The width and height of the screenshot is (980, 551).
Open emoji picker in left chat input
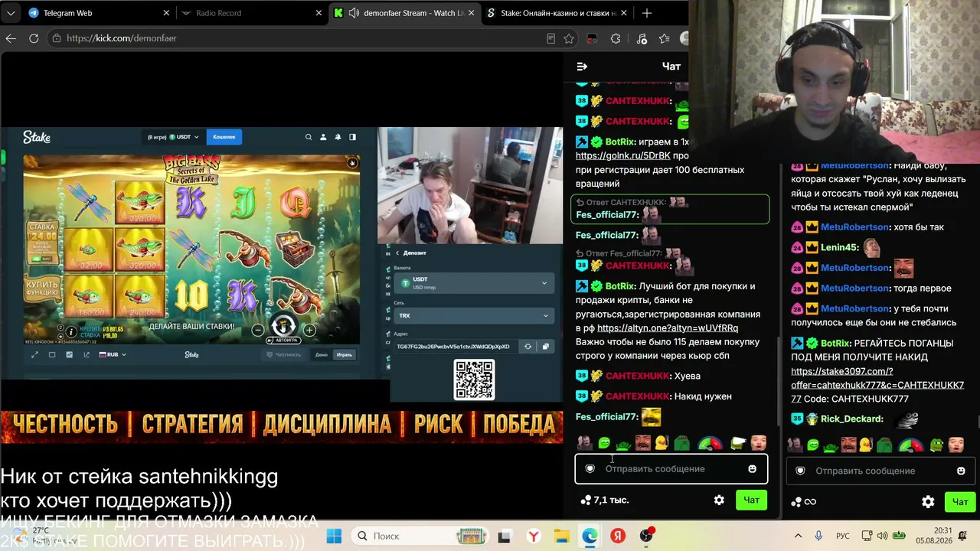click(752, 468)
